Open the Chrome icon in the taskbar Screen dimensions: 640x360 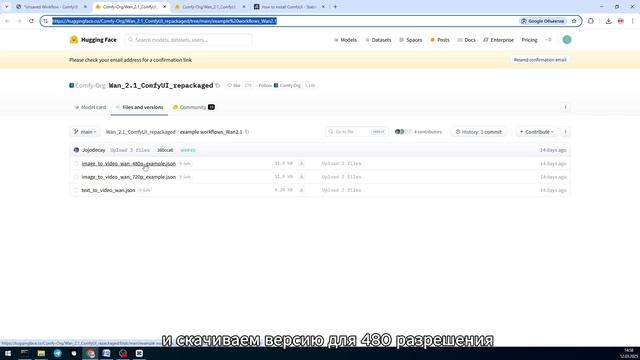[x=90, y=353]
